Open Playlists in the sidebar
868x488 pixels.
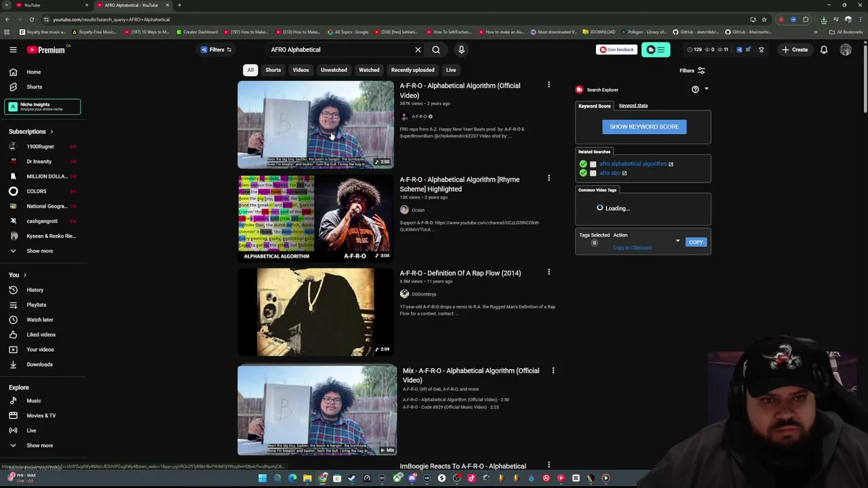pos(42,305)
